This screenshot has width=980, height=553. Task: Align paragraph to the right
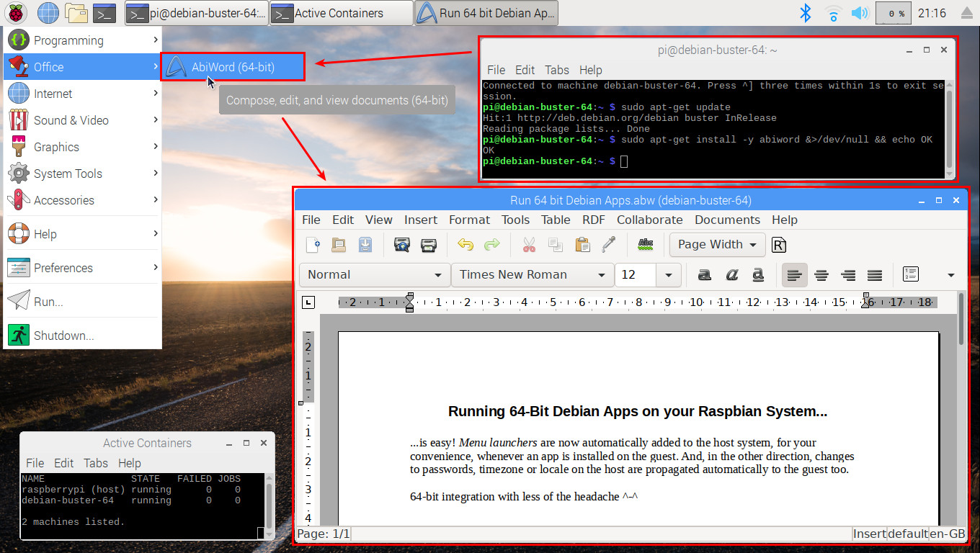click(x=848, y=274)
